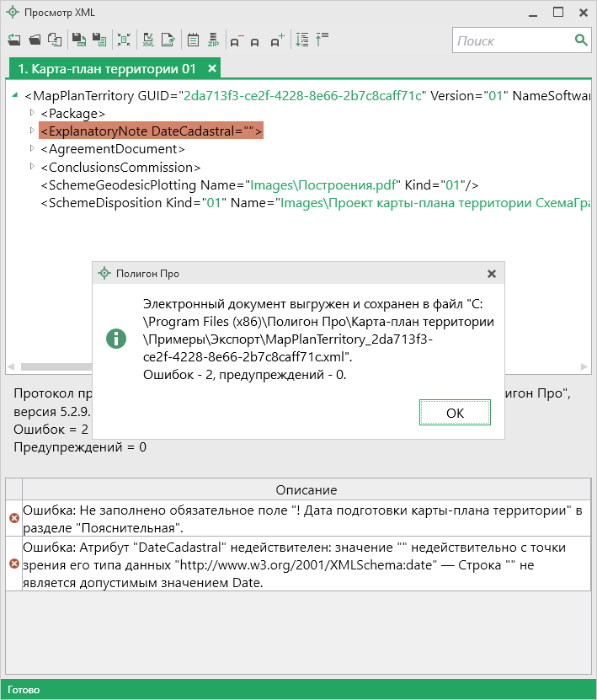Click the ZIP archive icon
The image size is (597, 700).
coord(213,40)
